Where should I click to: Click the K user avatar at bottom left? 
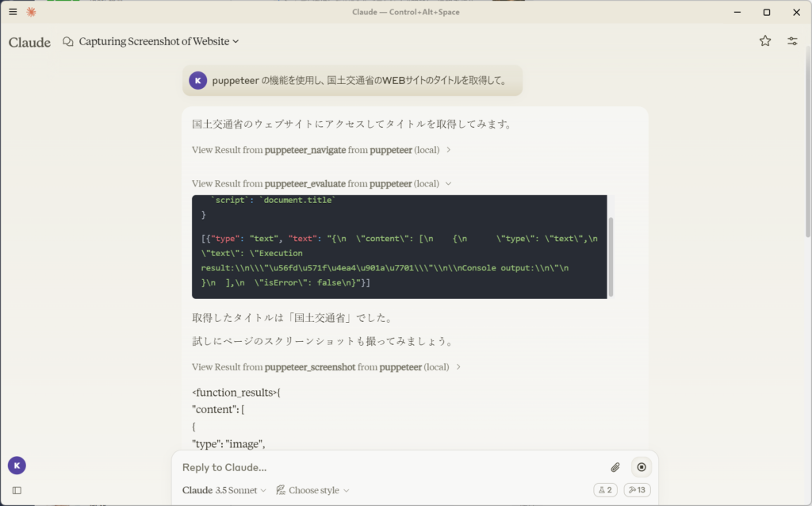[x=17, y=466]
